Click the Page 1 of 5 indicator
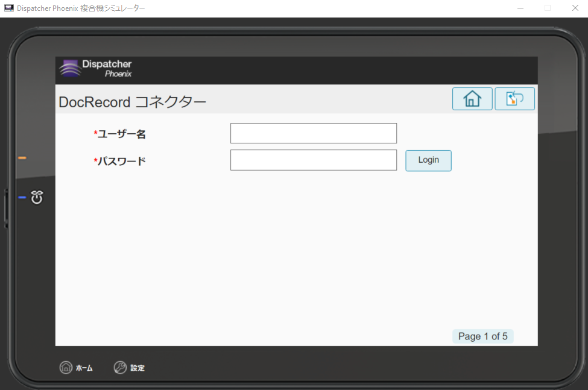This screenshot has width=588, height=390. click(x=482, y=336)
